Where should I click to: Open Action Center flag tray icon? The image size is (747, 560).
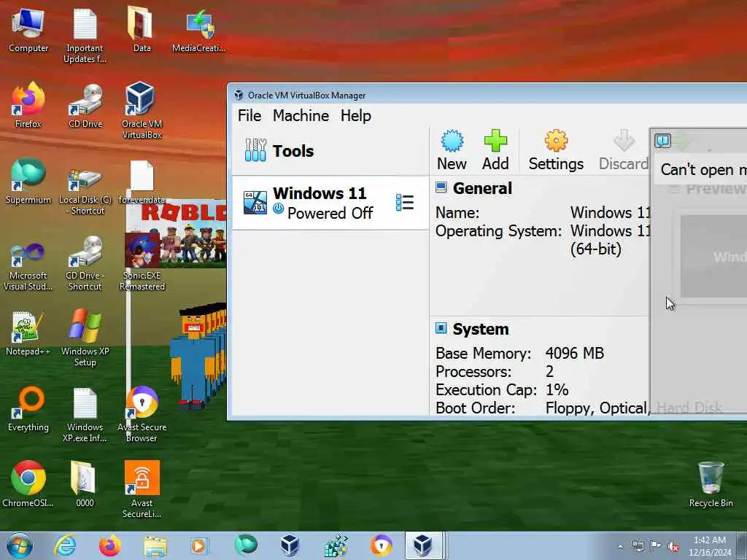pos(656,546)
